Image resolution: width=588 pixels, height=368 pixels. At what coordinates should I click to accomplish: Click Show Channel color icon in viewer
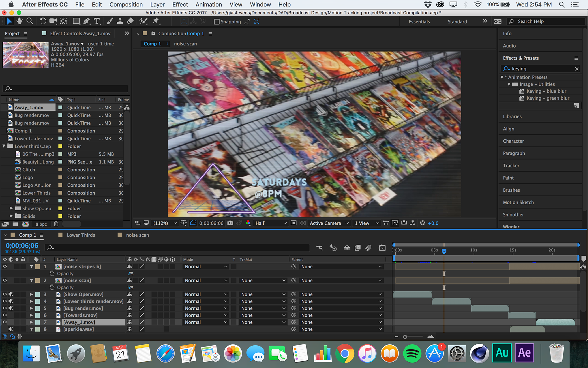coord(248,223)
